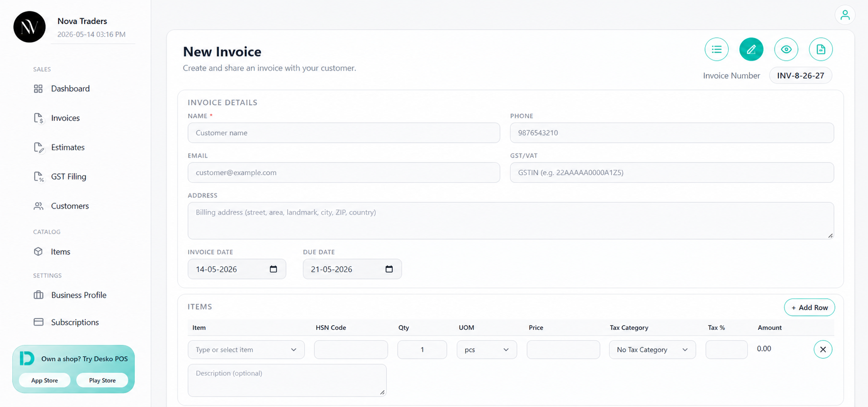Click the Customers people icon
The height and width of the screenshot is (407, 868).
point(38,206)
